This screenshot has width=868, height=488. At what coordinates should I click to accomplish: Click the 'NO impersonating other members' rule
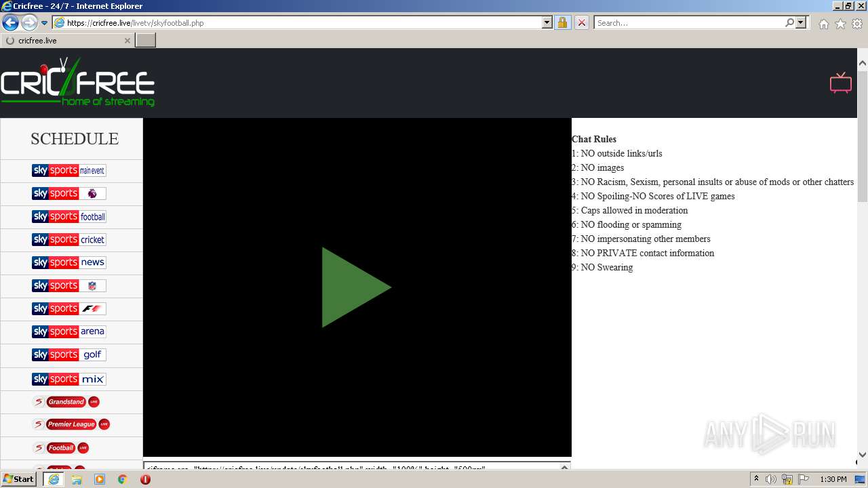(x=646, y=239)
